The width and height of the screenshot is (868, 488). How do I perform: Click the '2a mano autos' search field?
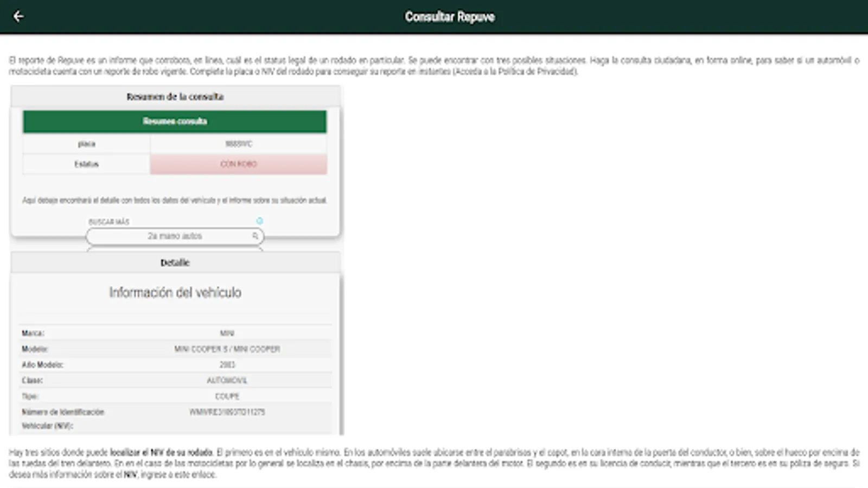point(175,236)
